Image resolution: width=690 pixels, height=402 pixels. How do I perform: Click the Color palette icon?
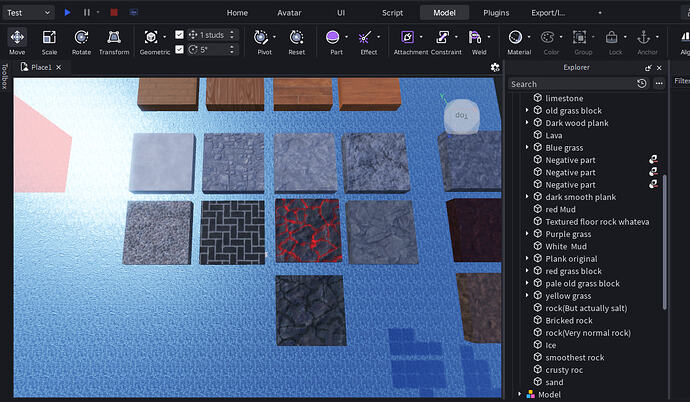click(547, 37)
